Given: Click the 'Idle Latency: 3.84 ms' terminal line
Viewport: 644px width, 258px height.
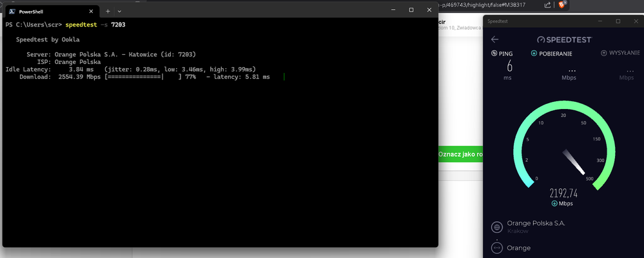Looking at the screenshot, I should [x=131, y=70].
